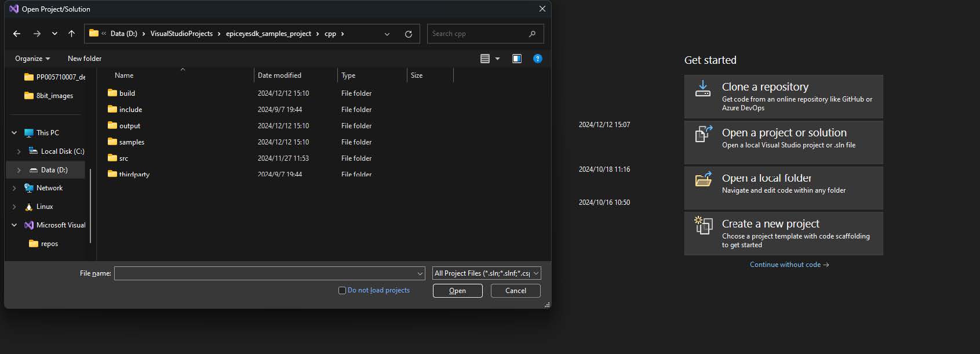The height and width of the screenshot is (354, 980).
Task: Collapse the This PC tree node
Action: click(x=14, y=133)
